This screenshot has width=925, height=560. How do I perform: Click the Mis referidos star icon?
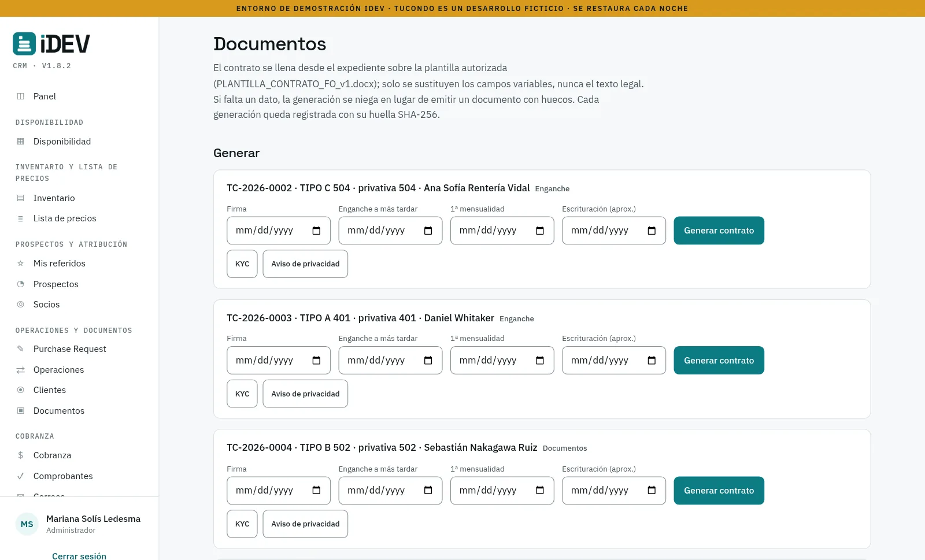21,264
